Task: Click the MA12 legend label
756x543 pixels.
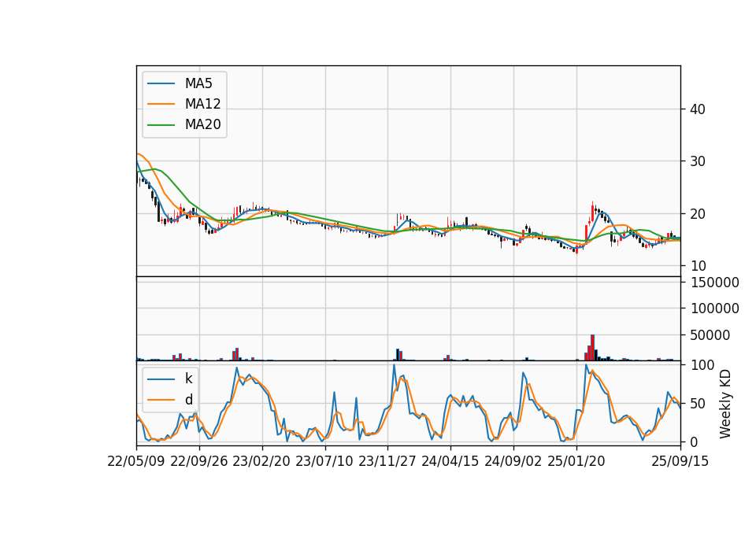Action: 202,104
